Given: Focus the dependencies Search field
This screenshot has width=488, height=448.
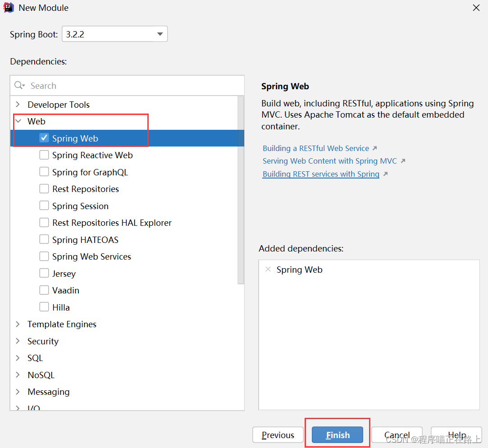Looking at the screenshot, I should (x=131, y=86).
